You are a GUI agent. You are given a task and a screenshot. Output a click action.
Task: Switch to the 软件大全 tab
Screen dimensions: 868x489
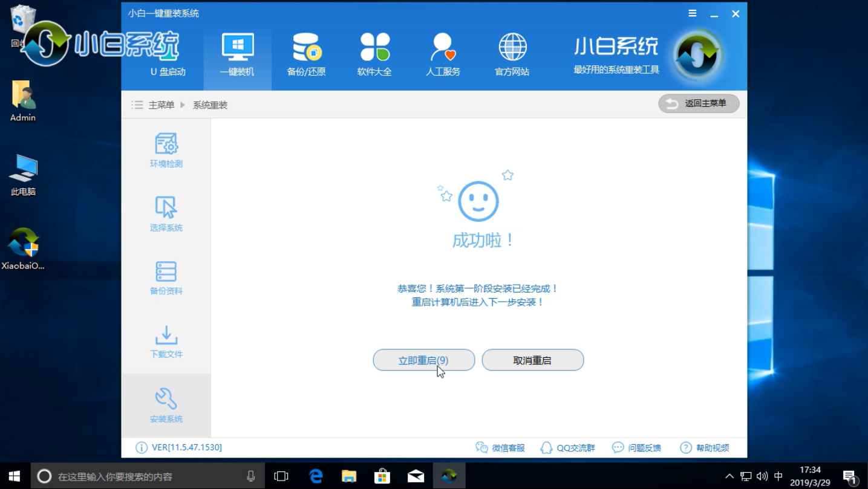pos(374,56)
